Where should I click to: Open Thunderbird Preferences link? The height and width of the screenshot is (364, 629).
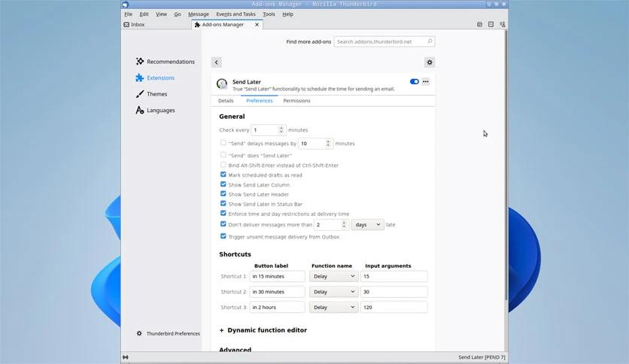173,333
